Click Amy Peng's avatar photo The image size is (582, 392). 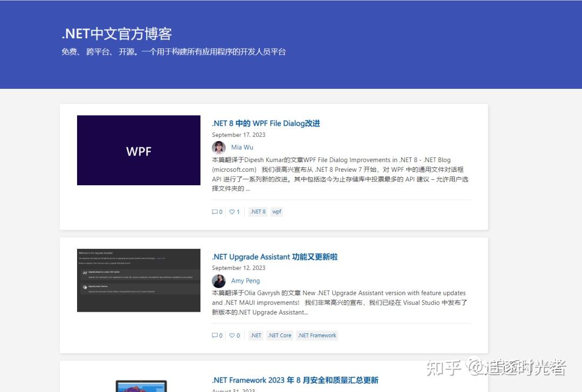(x=218, y=281)
